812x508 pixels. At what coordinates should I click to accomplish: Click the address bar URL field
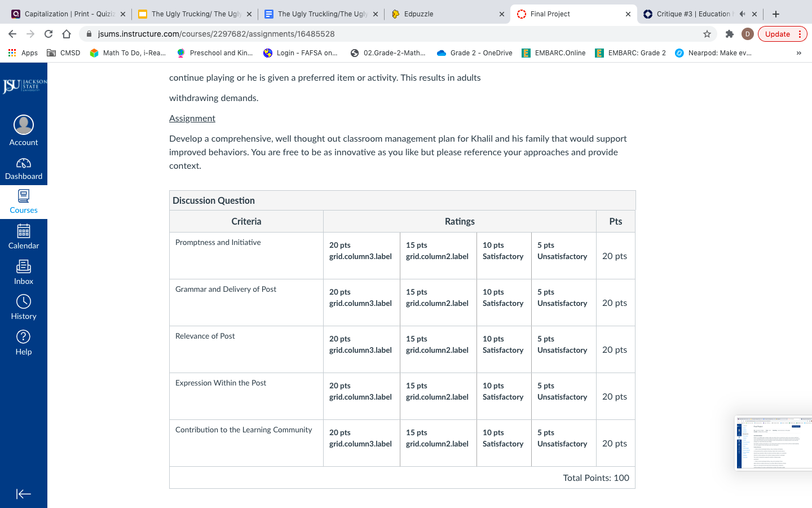[395, 34]
